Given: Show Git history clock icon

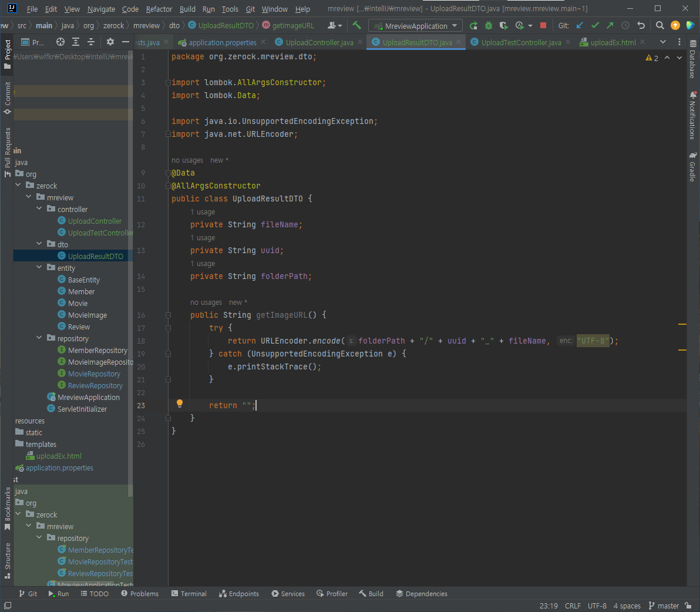Looking at the screenshot, I should click(x=625, y=25).
